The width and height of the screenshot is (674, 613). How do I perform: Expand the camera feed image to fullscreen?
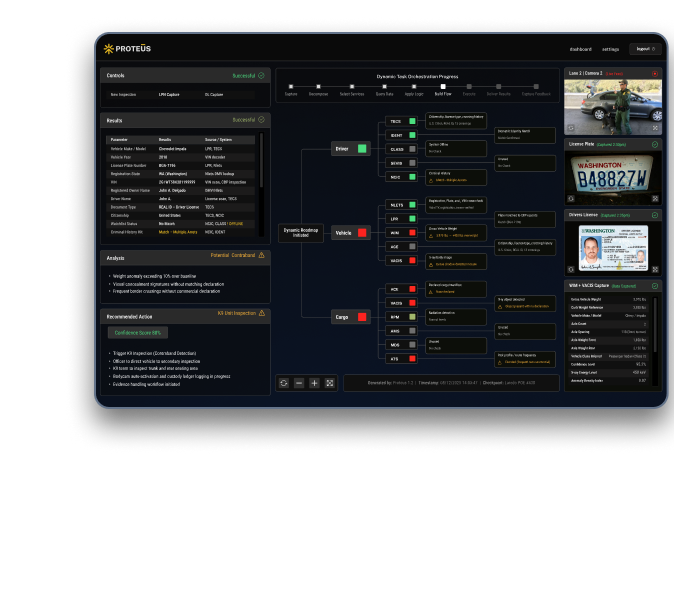(655, 128)
